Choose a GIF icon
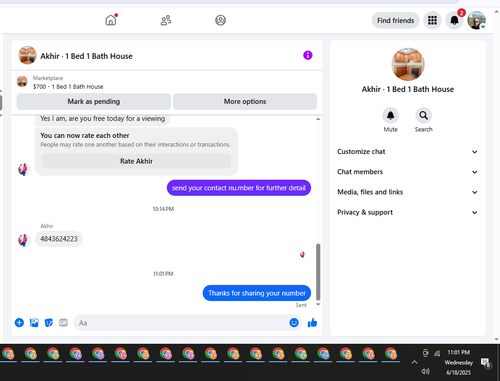This screenshot has height=381, width=500. click(x=63, y=323)
